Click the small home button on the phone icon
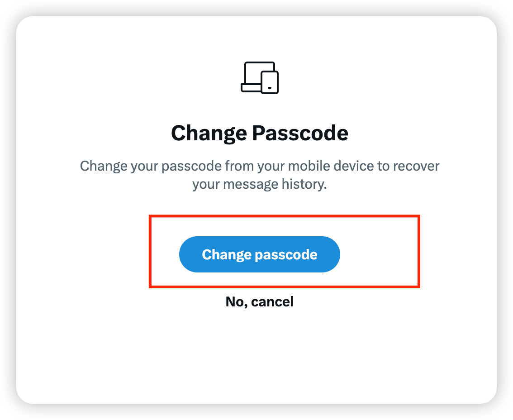Viewport: 513px width, 420px height. [x=270, y=87]
